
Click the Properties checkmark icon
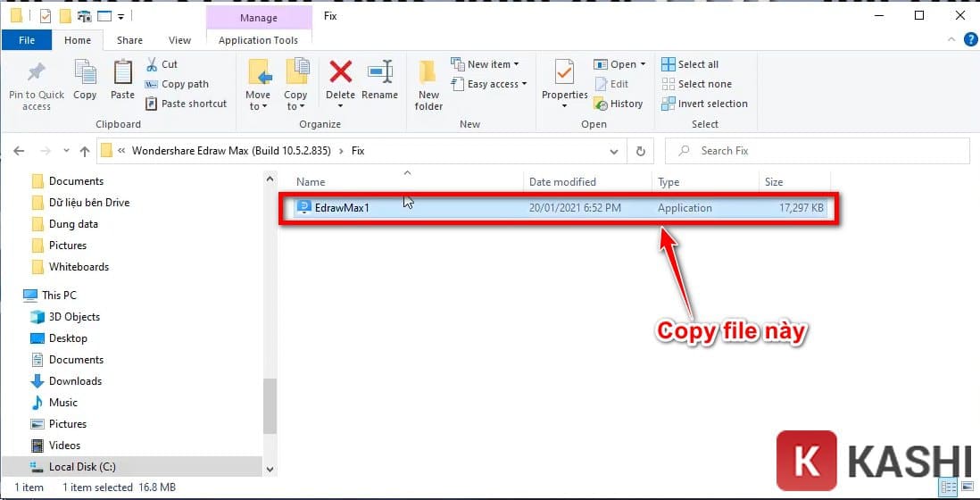(564, 72)
